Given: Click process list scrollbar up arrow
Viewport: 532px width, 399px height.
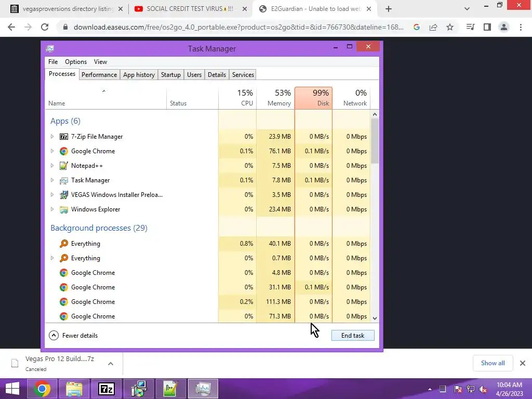Looking at the screenshot, I should 375,114.
